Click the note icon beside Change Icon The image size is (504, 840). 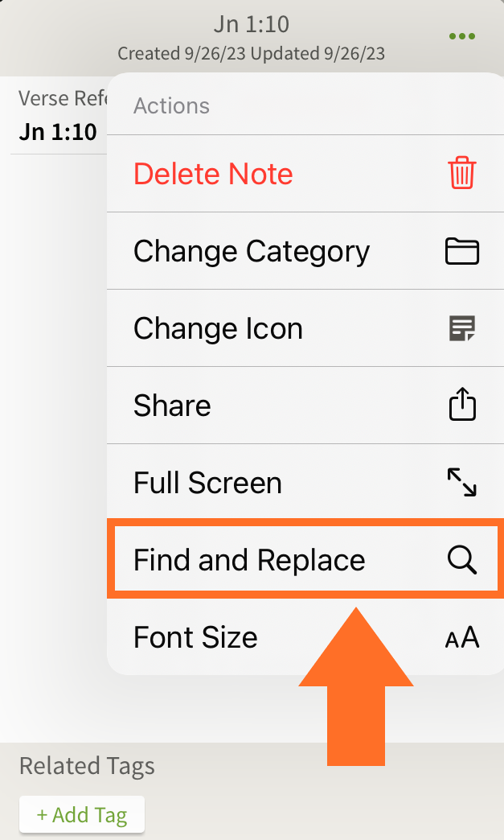click(462, 328)
